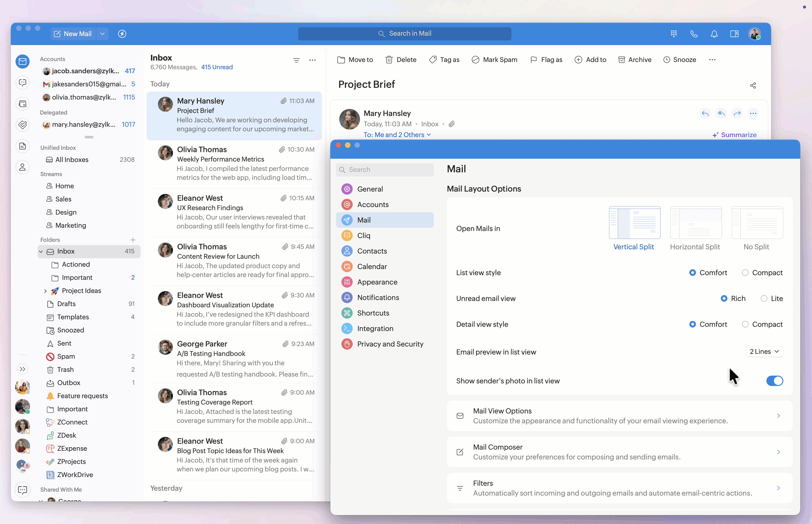
Task: Click the phone call icon
Action: (694, 34)
